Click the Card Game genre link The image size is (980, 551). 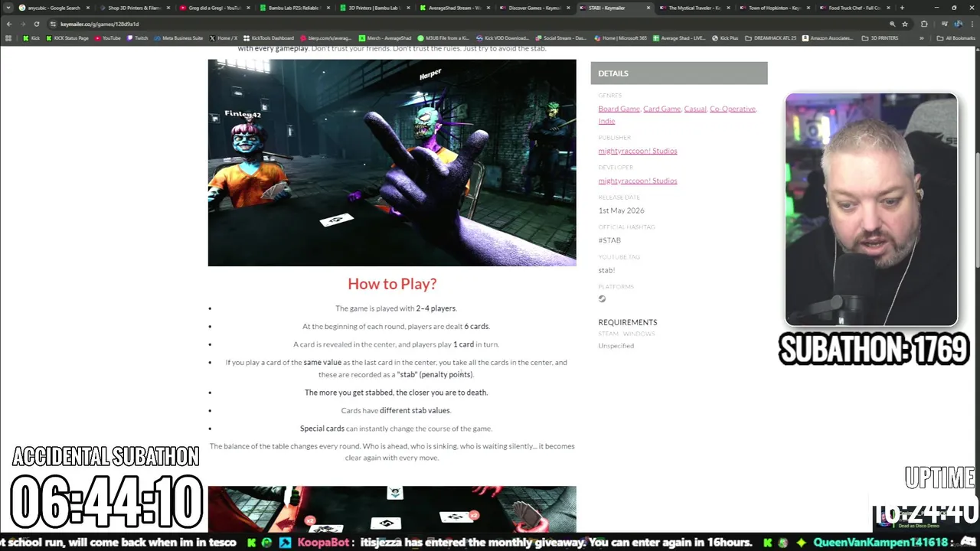point(661,109)
